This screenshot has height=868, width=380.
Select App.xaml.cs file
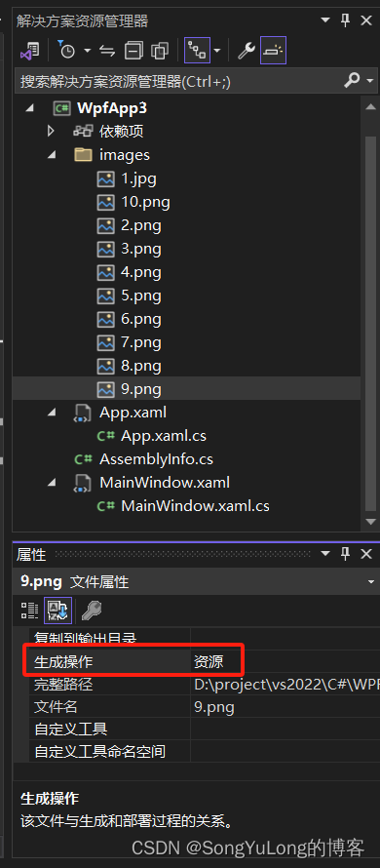pyautogui.click(x=164, y=436)
